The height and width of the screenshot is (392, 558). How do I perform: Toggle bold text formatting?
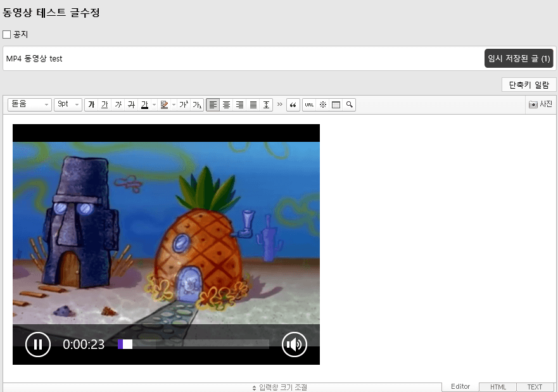click(x=91, y=104)
